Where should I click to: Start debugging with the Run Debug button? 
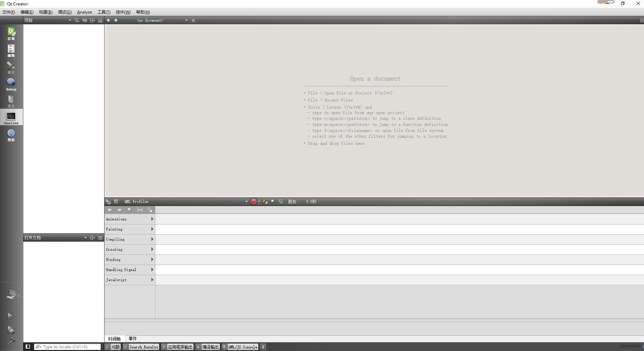(11, 330)
